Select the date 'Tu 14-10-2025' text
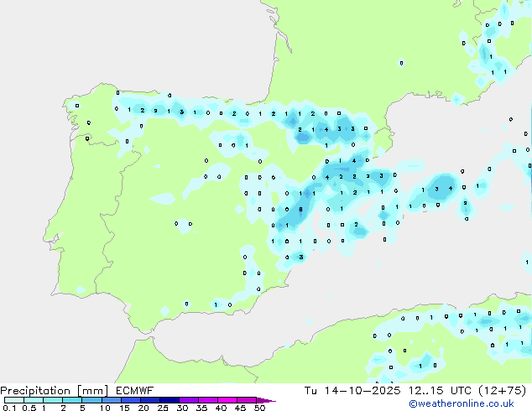Image resolution: width=532 pixels, height=411 pixels. 352,391
